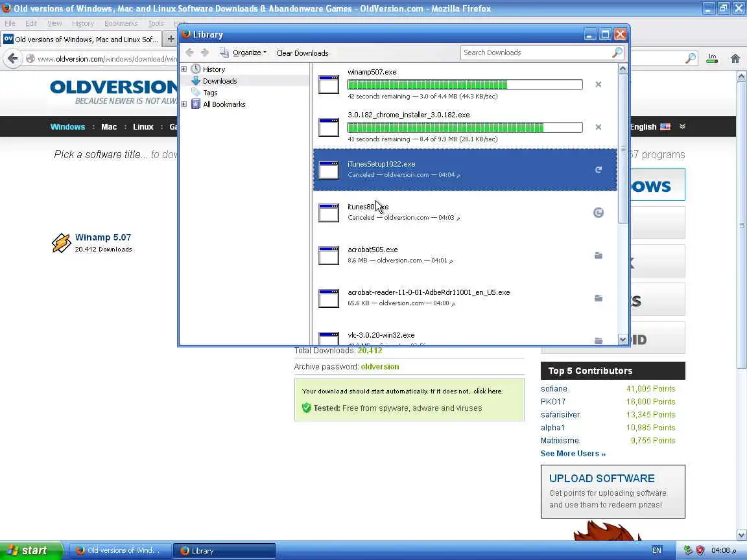The image size is (747, 560).
Task: Open containing folder for vlc-3.0.20-win32.exe
Action: [599, 340]
